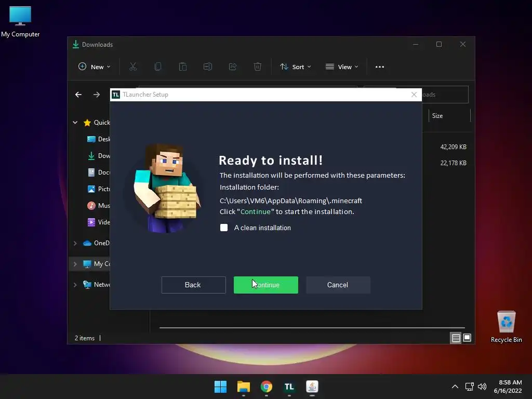Click the Share icon in Explorer toolbar
532x399 pixels.
click(233, 67)
